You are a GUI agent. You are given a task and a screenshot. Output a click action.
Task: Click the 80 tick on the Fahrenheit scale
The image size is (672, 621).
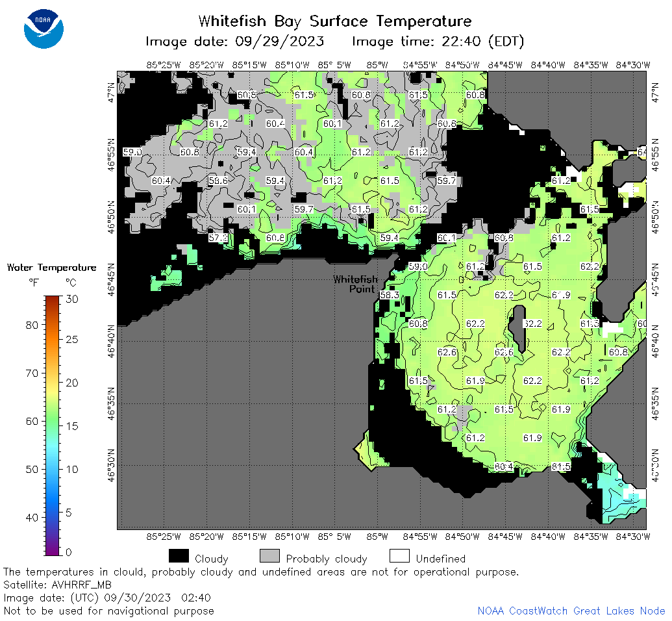(x=32, y=325)
